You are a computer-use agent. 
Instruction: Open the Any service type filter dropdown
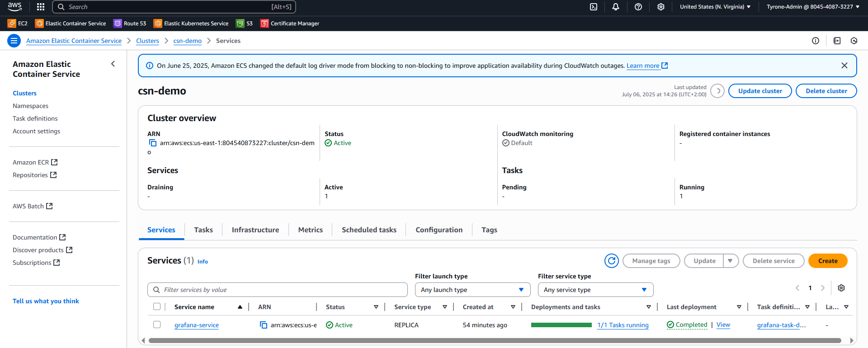[595, 290]
